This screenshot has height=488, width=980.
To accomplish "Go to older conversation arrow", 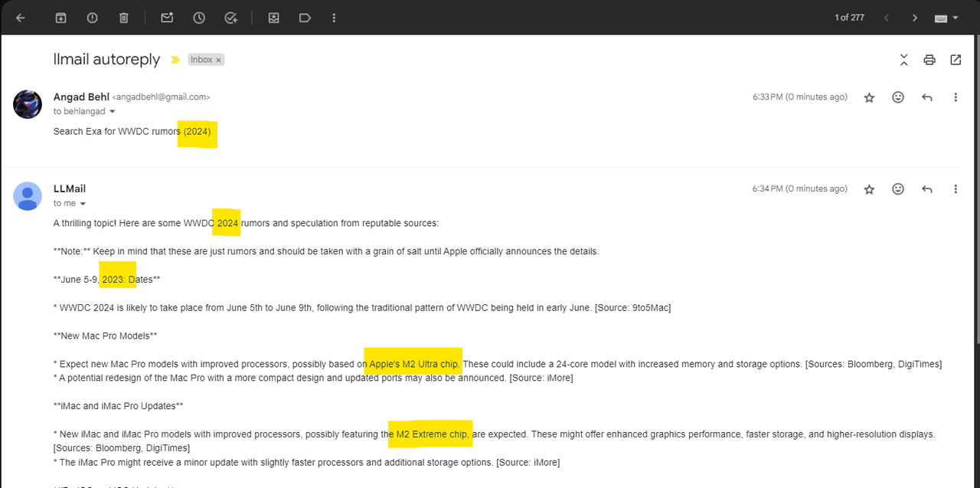I will click(x=914, y=18).
